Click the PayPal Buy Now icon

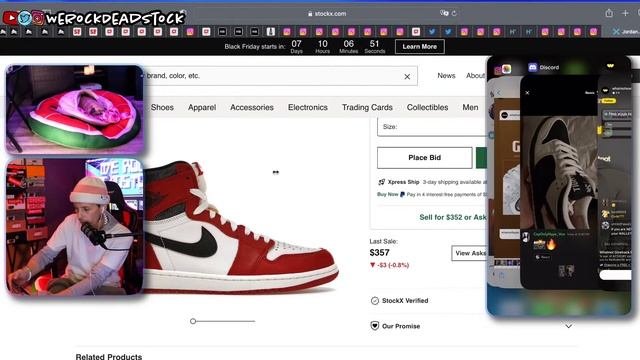tap(402, 194)
